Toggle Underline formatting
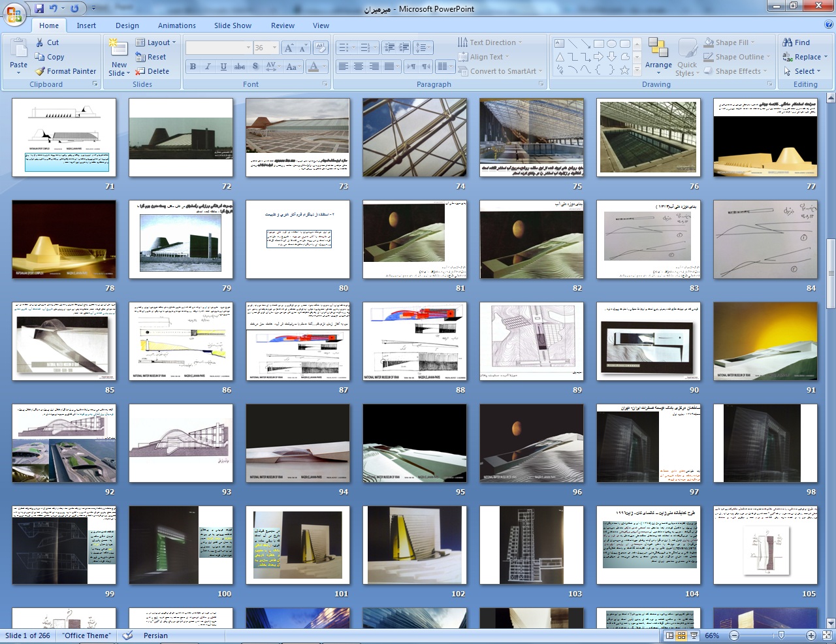 click(224, 67)
